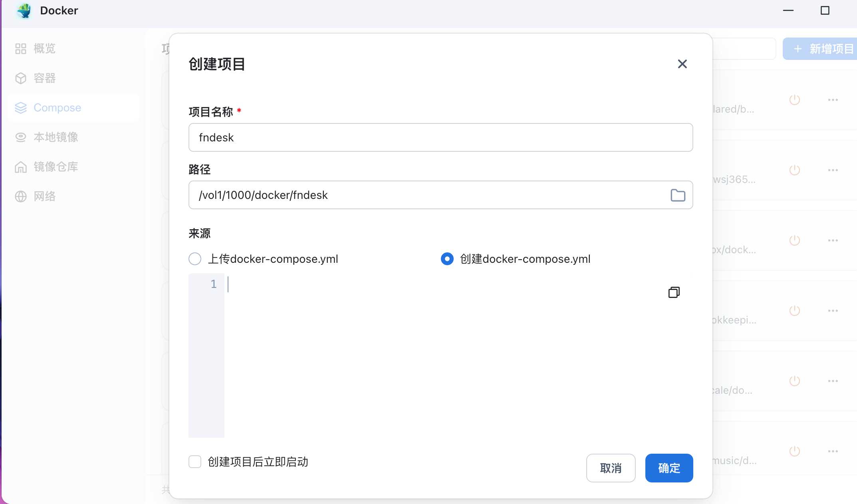Click into the 项目名称 input field
This screenshot has width=857, height=504.
(x=440, y=137)
